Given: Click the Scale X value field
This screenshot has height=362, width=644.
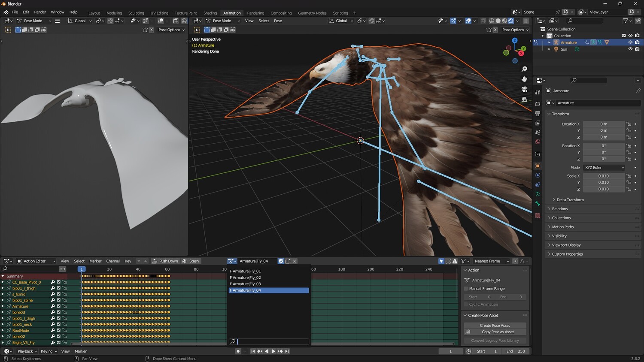Looking at the screenshot, I should coord(603,176).
